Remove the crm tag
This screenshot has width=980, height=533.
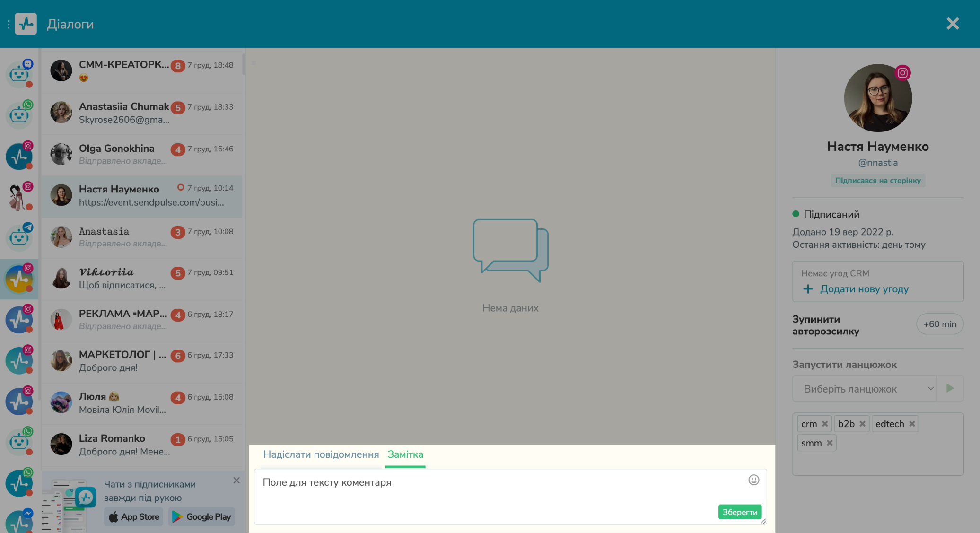tap(825, 424)
